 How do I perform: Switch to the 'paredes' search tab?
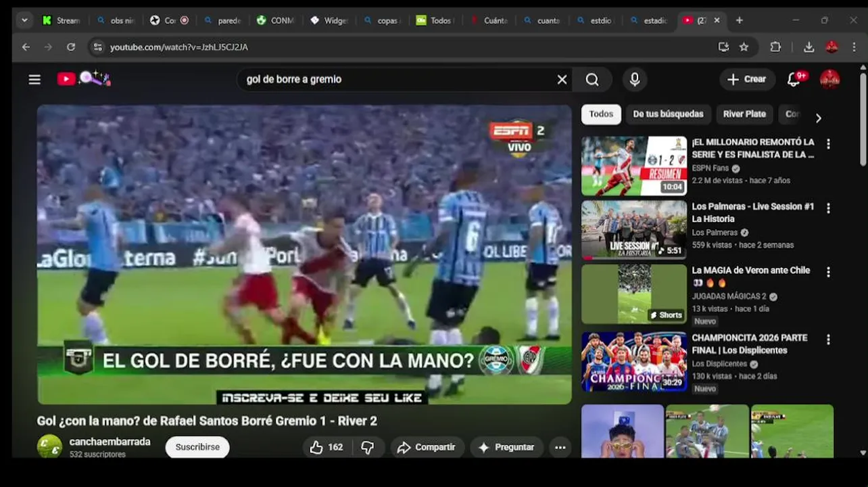click(222, 20)
